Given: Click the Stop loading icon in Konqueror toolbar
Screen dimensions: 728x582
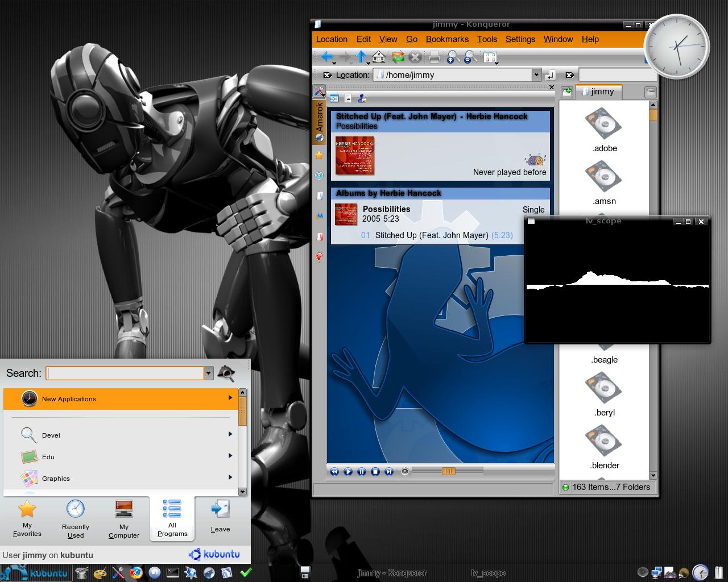Looking at the screenshot, I should point(416,57).
